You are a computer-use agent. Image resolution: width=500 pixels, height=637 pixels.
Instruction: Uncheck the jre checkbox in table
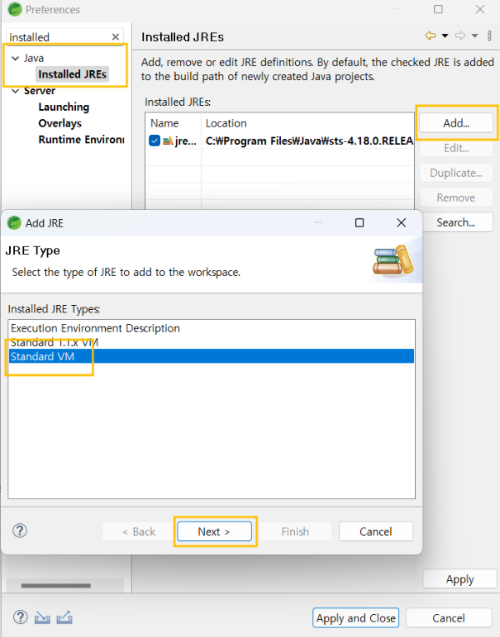[154, 141]
